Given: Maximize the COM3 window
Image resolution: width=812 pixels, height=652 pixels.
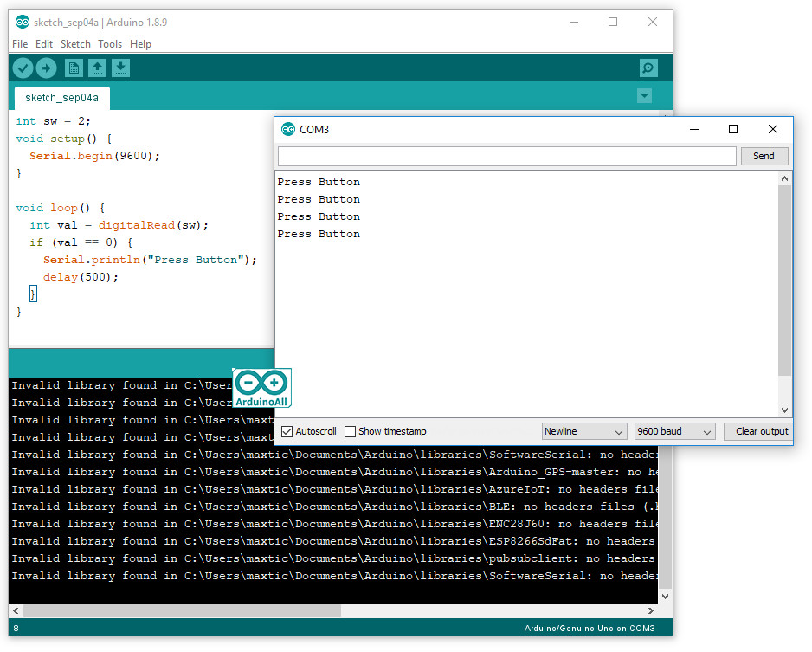Looking at the screenshot, I should tap(732, 129).
